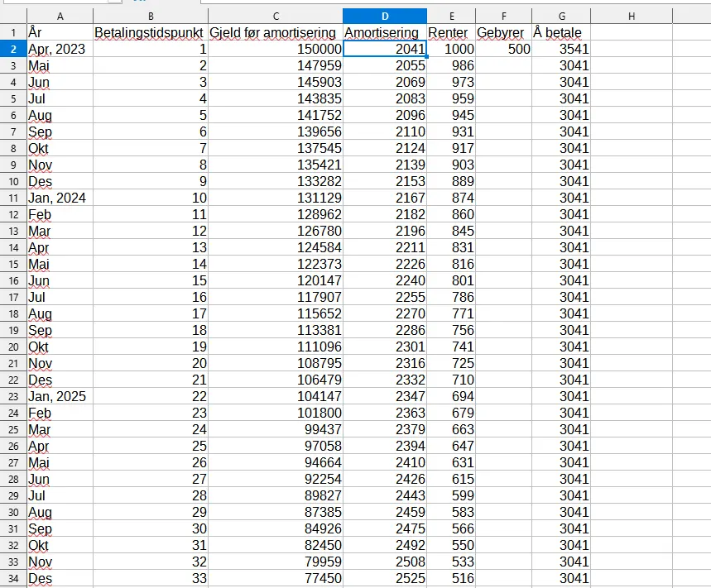
Task: Select debt cell 104147
Action: click(x=276, y=396)
